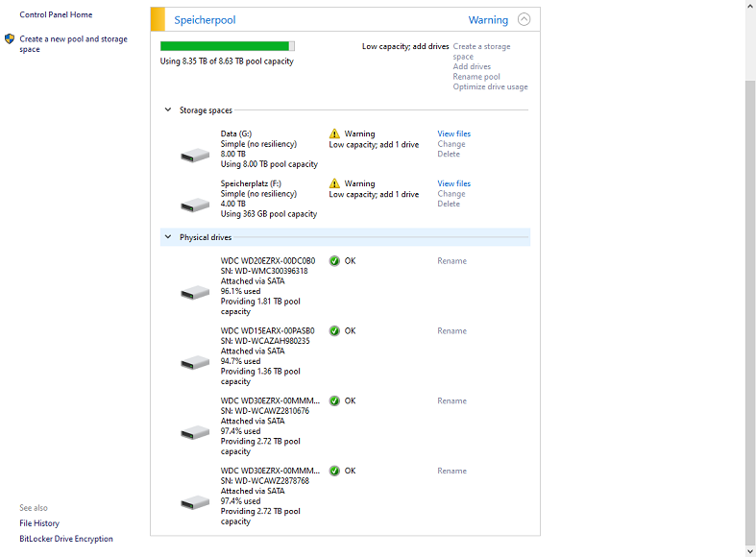Click the warning triangle icon for Speicherplatz (F:)
Viewport: 756px width, 557px height.
click(334, 183)
